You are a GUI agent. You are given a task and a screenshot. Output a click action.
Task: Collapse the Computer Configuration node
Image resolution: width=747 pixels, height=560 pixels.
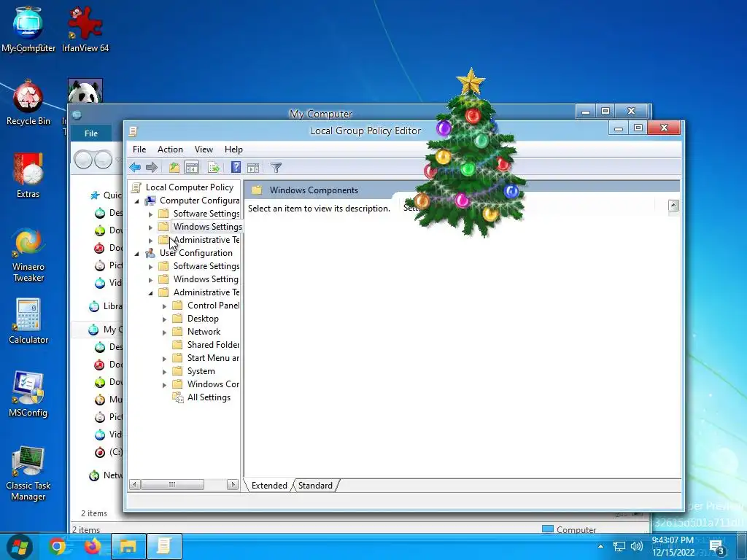136,201
